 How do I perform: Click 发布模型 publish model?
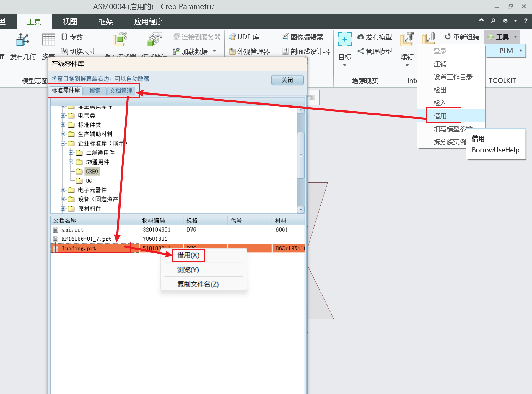[x=374, y=37]
